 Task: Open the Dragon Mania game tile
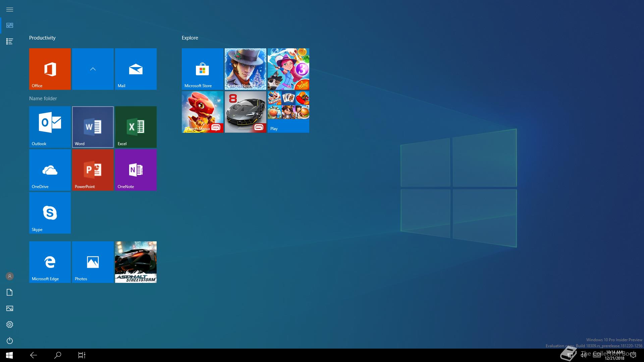coord(203,112)
